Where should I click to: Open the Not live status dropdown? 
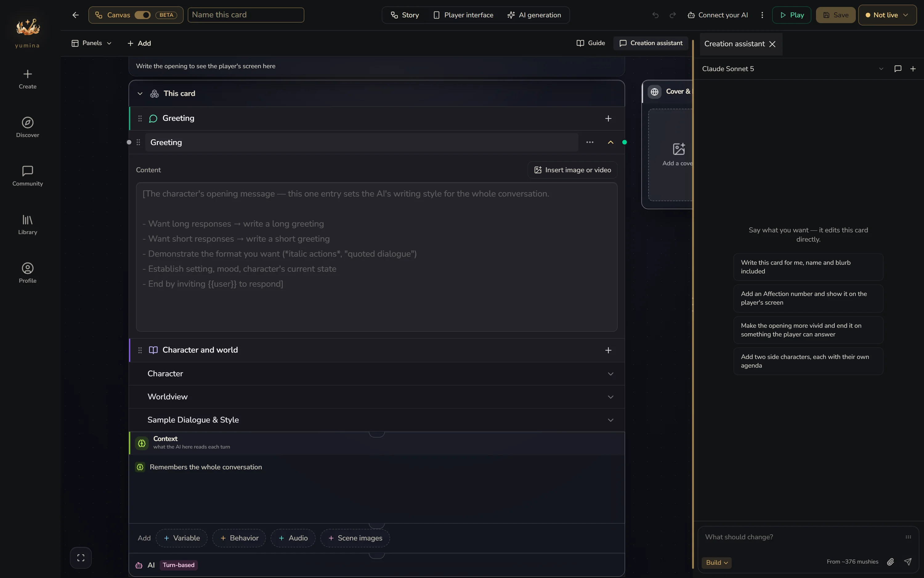coord(887,15)
